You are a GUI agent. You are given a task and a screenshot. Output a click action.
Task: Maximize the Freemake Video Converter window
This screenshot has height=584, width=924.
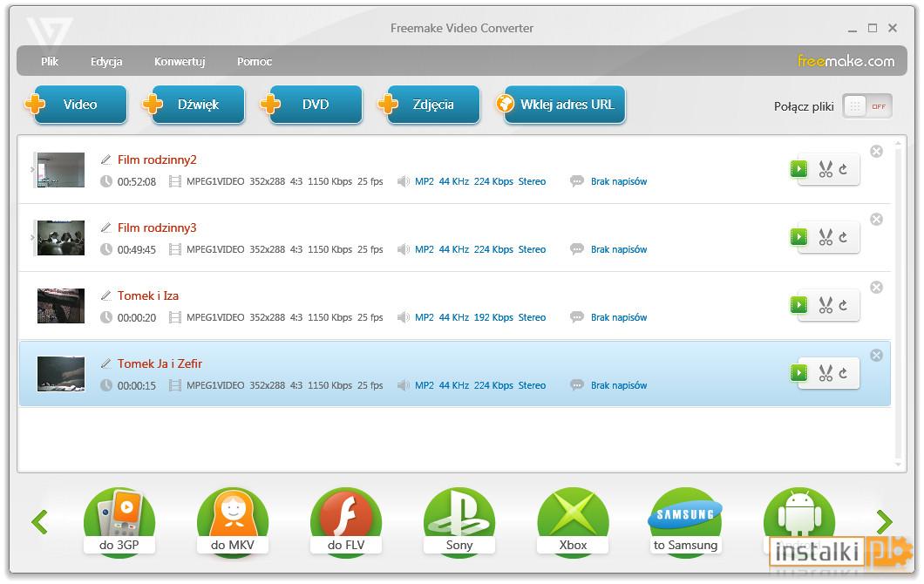tap(873, 28)
